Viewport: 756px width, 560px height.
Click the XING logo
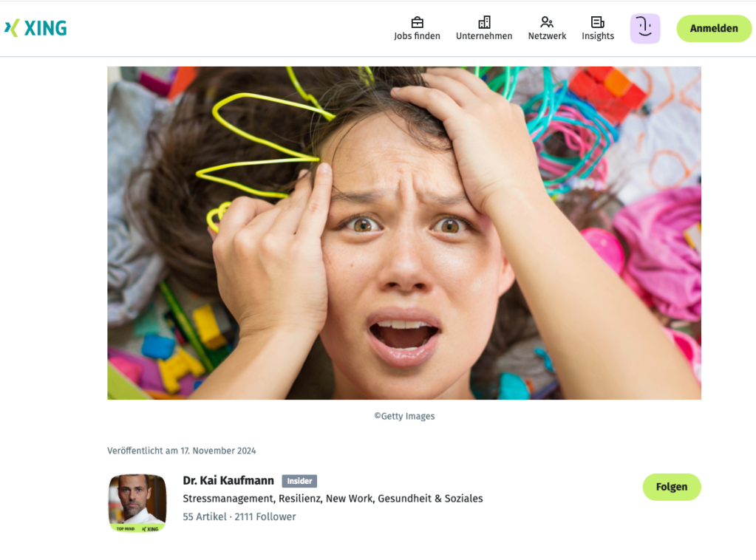pos(35,28)
